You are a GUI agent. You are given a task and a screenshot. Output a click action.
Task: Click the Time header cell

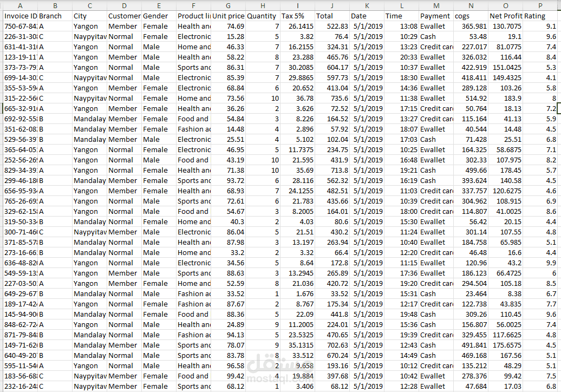401,16
